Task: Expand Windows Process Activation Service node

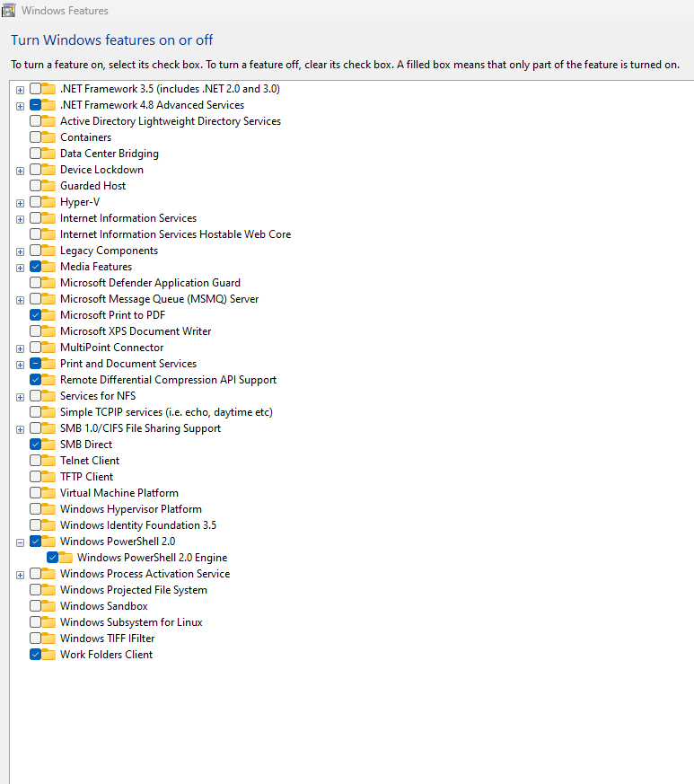Action: 20,575
